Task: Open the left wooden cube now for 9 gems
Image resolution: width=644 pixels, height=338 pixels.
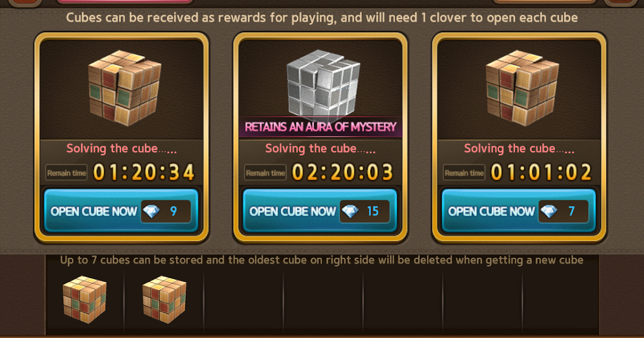Action: coord(121,210)
